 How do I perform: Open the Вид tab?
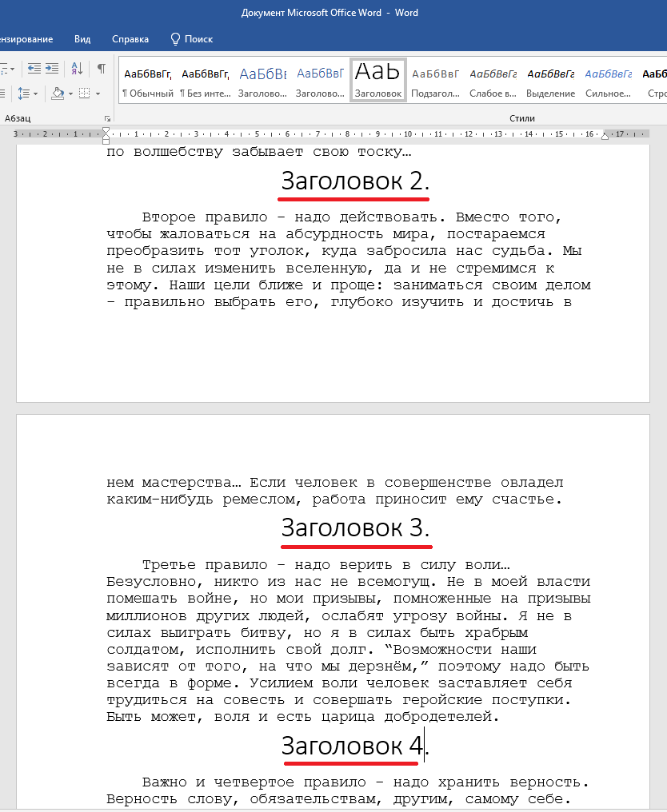[x=82, y=39]
